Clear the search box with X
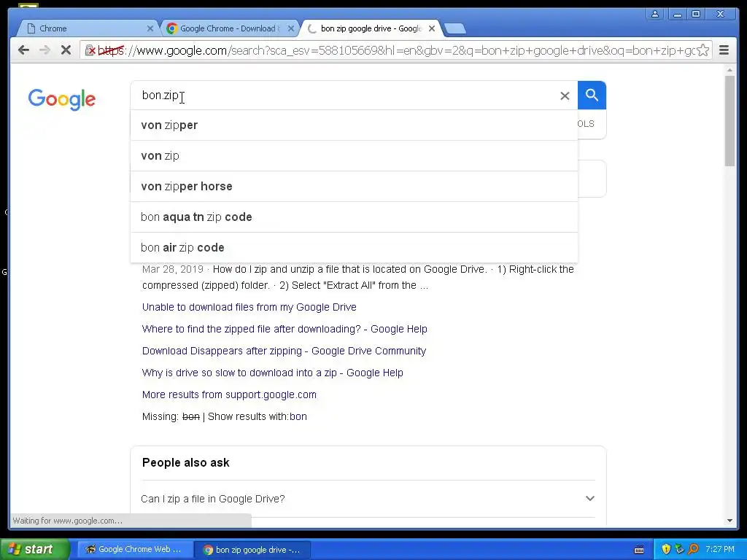The width and height of the screenshot is (747, 560). (565, 96)
